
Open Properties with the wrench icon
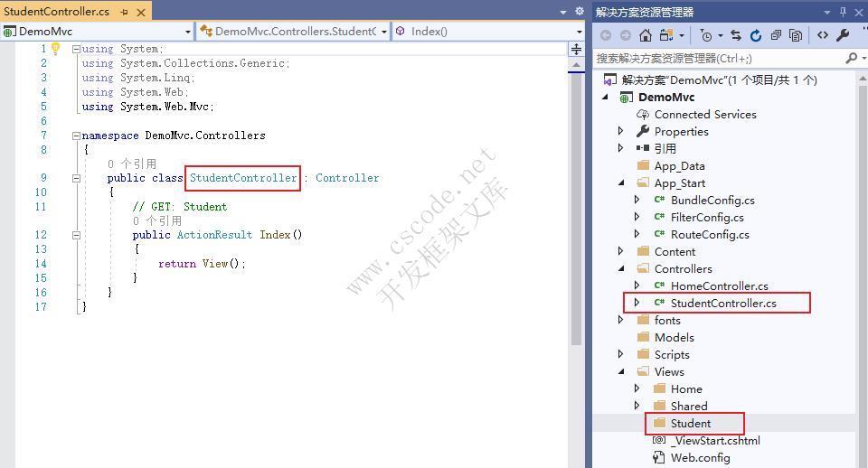click(843, 35)
